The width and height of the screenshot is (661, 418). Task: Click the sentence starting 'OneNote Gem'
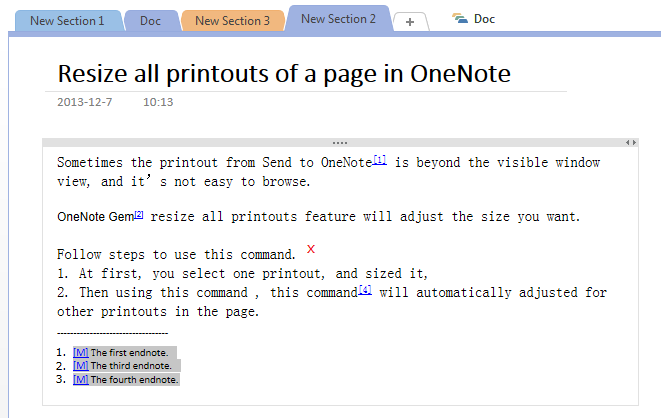coord(319,217)
